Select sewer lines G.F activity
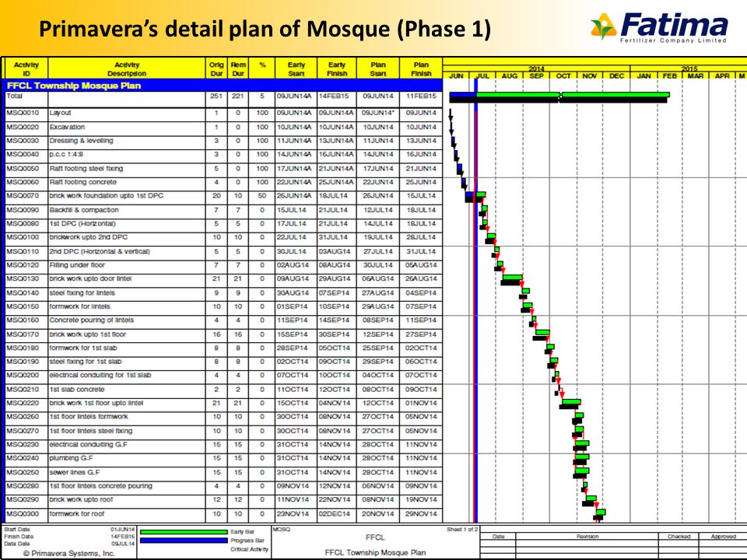 (223, 472)
